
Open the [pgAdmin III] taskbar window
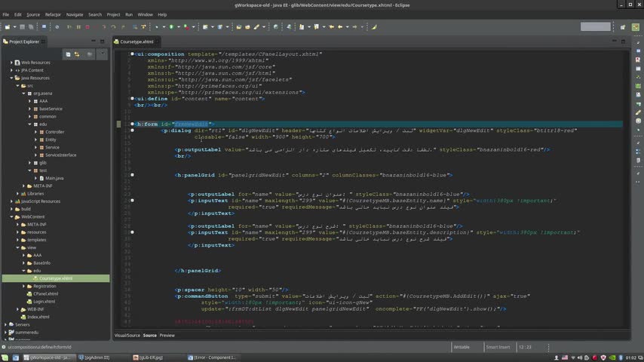[97, 357]
